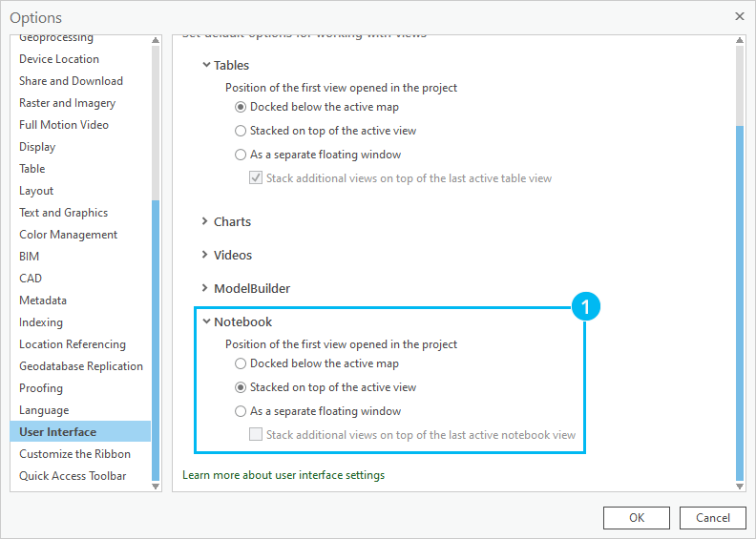Expand the Charts section
The image size is (756, 539).
(205, 221)
